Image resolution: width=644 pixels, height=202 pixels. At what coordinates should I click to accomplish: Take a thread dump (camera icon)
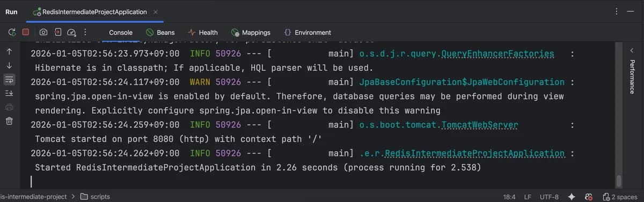pyautogui.click(x=43, y=32)
